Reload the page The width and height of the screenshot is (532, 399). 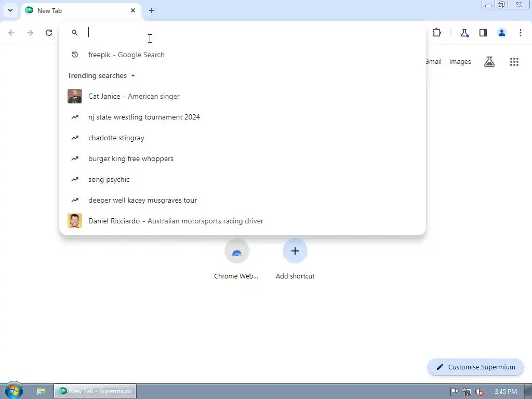point(49,33)
